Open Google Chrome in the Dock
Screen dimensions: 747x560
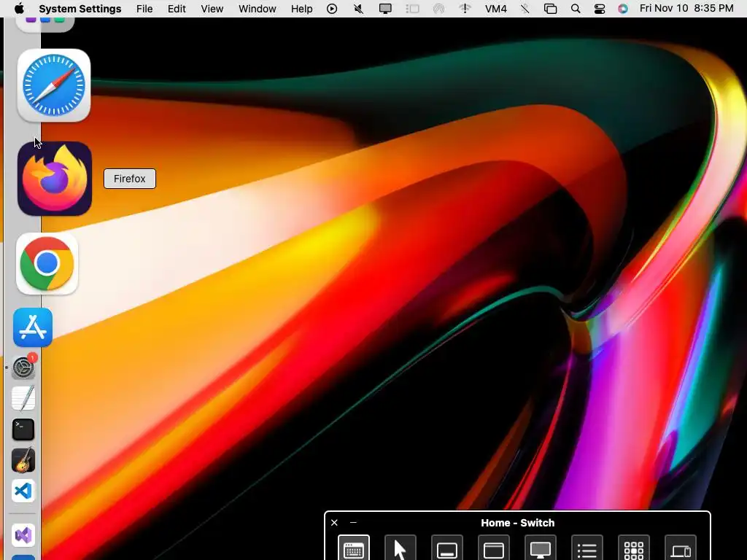point(47,264)
